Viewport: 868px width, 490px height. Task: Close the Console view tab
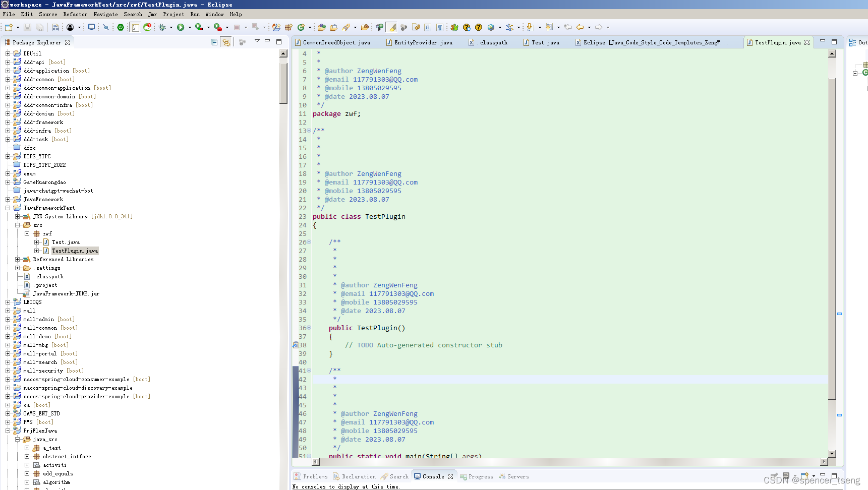click(x=450, y=476)
